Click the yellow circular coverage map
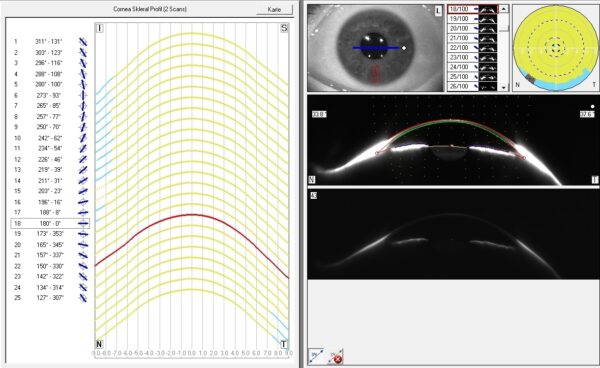 tap(555, 48)
